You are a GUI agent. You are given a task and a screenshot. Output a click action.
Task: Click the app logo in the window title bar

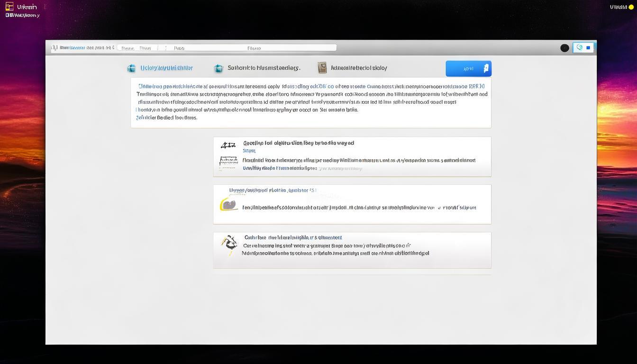point(55,48)
